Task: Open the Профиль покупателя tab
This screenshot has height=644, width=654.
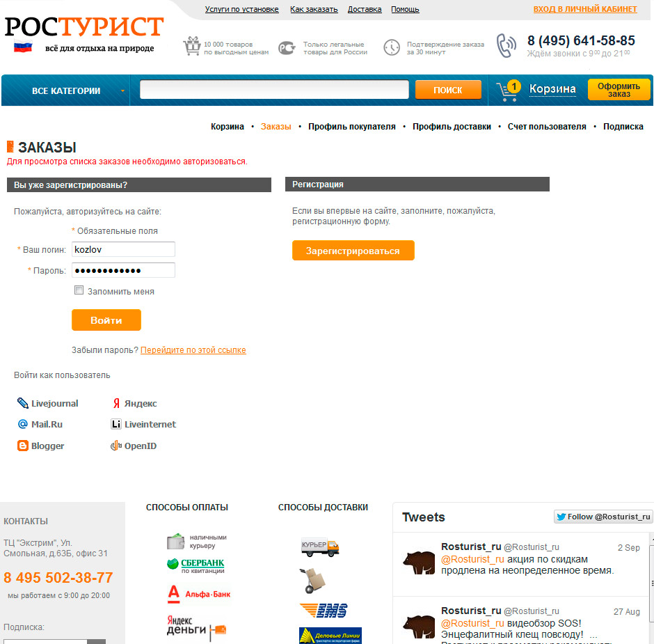Action: point(351,127)
